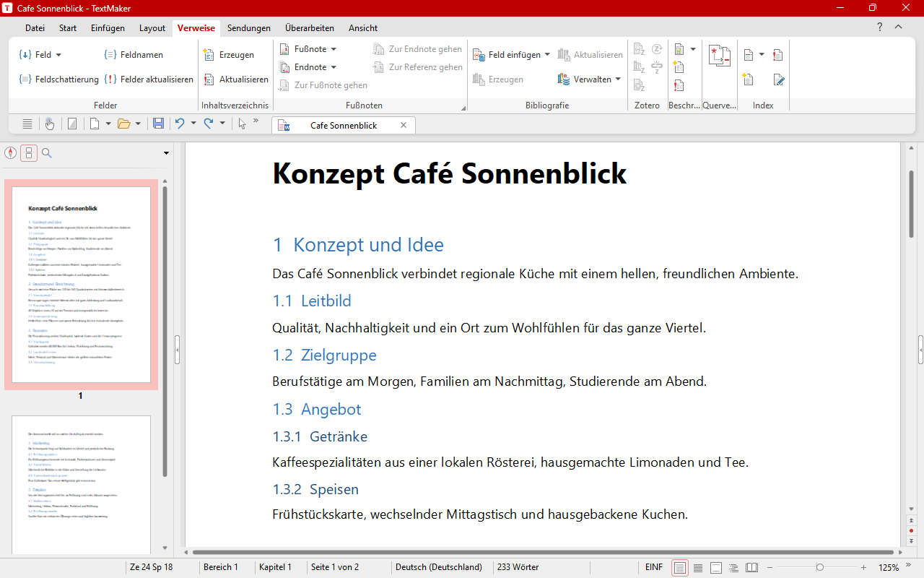This screenshot has height=578, width=924.
Task: Open the Datei menu
Action: 35,28
